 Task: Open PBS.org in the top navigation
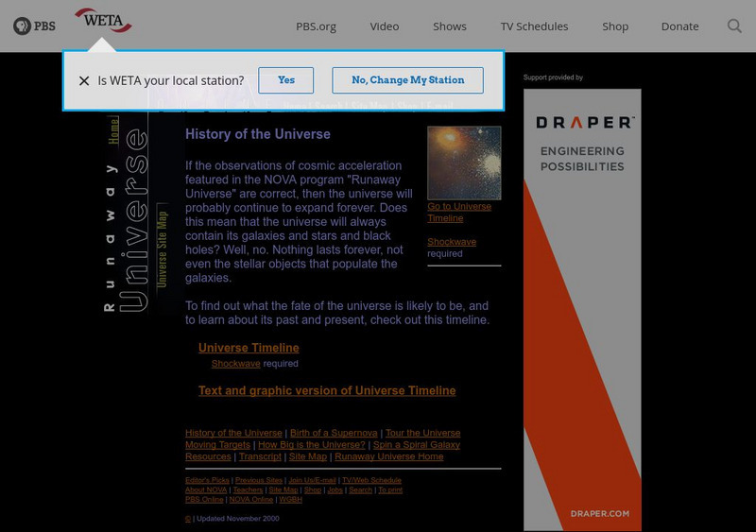click(x=316, y=26)
